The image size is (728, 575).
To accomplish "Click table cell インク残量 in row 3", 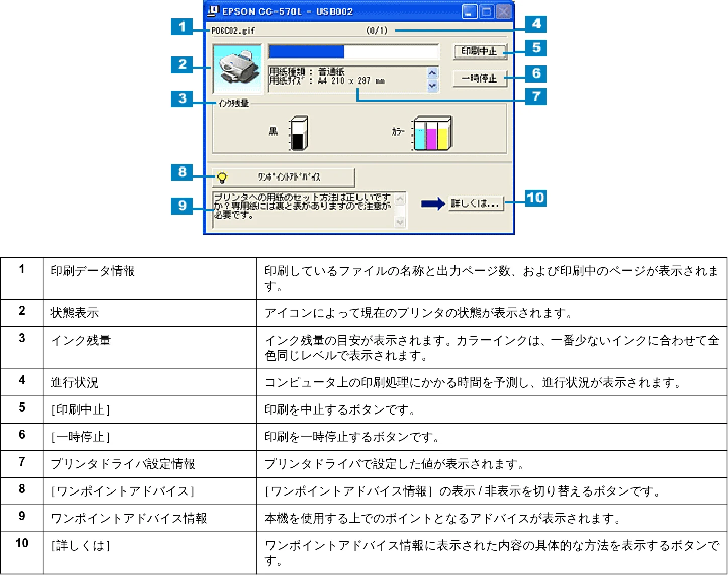I will (x=150, y=348).
